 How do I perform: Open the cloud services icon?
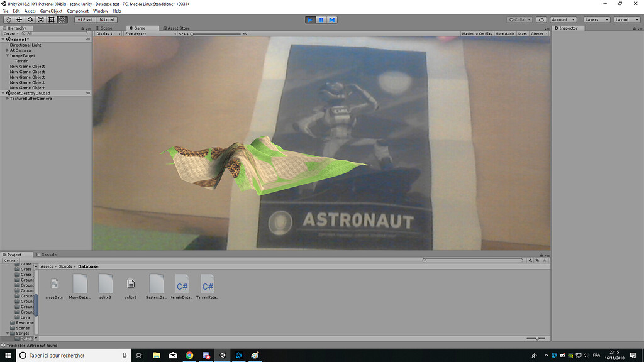tap(541, 19)
